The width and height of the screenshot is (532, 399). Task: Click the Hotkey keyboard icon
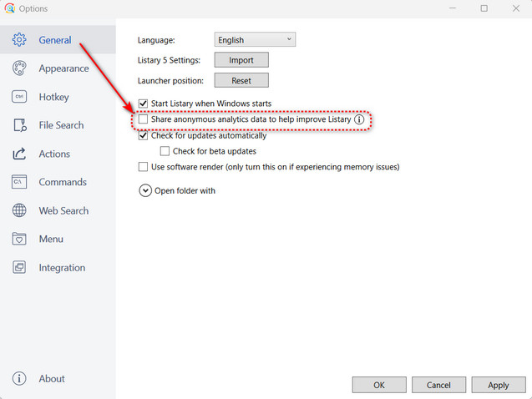pyautogui.click(x=19, y=97)
